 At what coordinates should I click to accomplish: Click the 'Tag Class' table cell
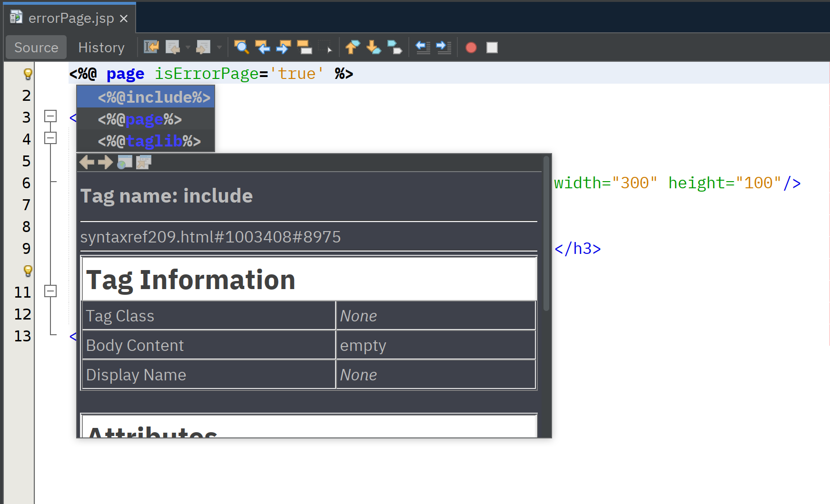point(208,316)
